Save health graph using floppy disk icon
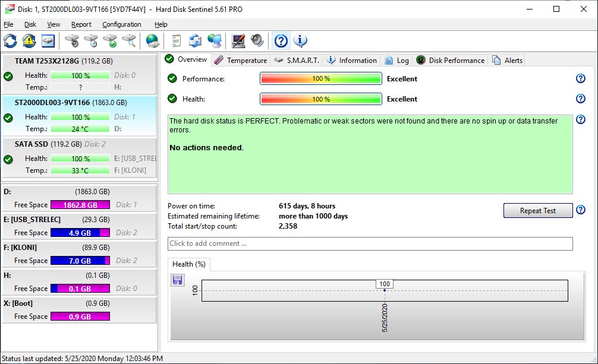This screenshot has width=598, height=364. [177, 280]
